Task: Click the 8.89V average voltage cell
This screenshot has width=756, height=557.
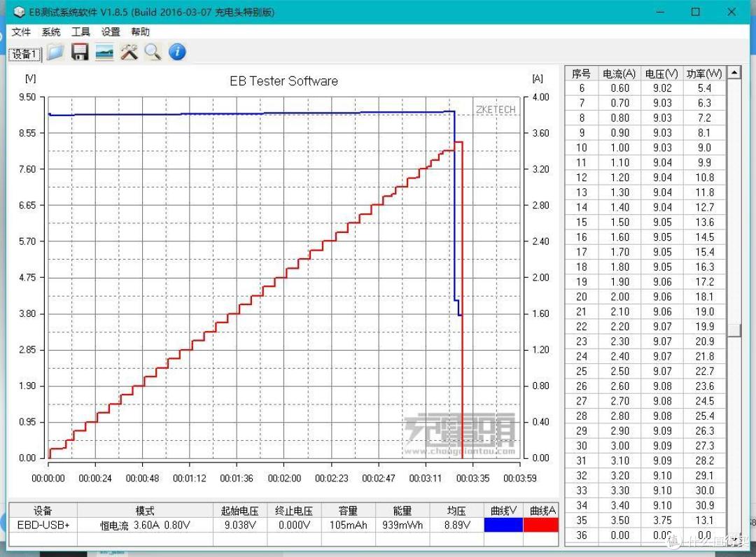Action: coord(456,525)
